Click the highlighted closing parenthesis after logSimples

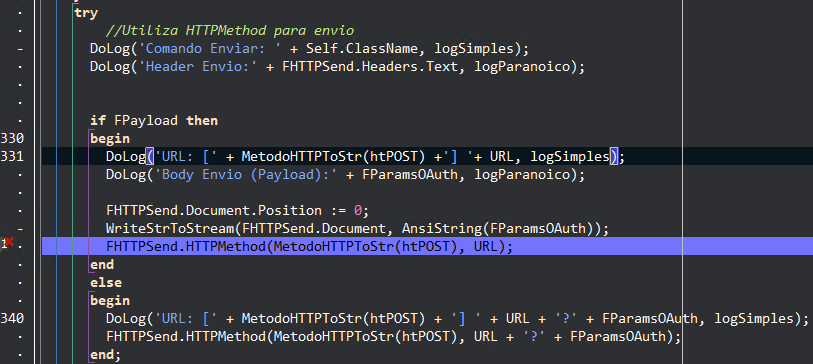[x=613, y=157]
